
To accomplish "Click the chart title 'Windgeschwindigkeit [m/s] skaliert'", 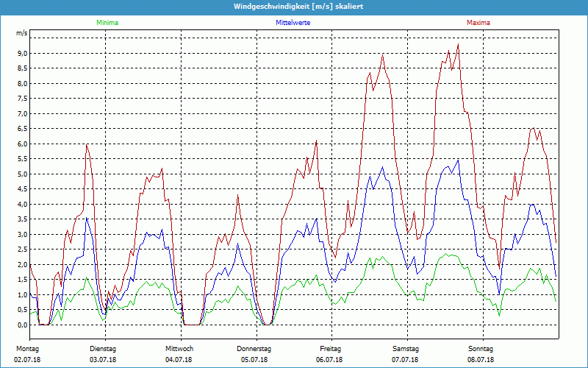I will (298, 7).
